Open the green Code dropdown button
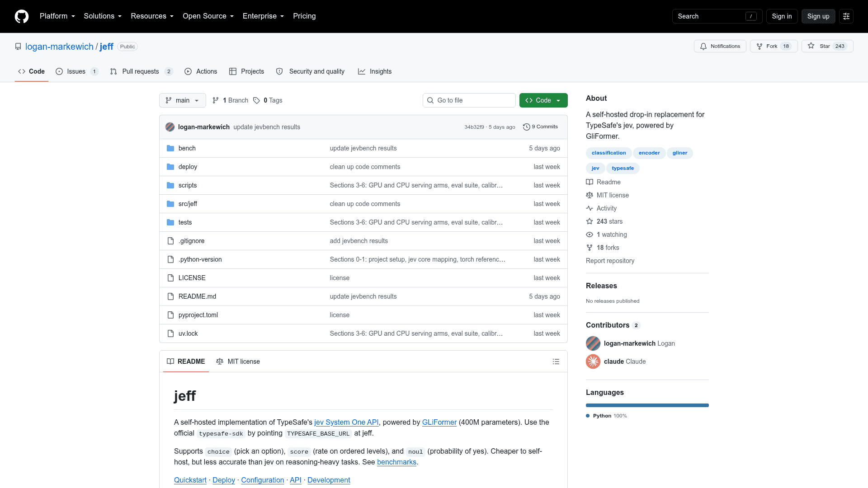The height and width of the screenshot is (488, 868). 543,100
